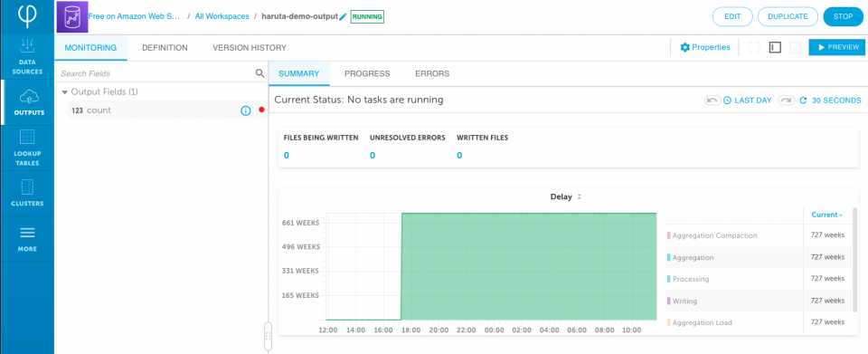Image resolution: width=868 pixels, height=354 pixels.
Task: Select the SUMMARY tab
Action: (x=299, y=73)
